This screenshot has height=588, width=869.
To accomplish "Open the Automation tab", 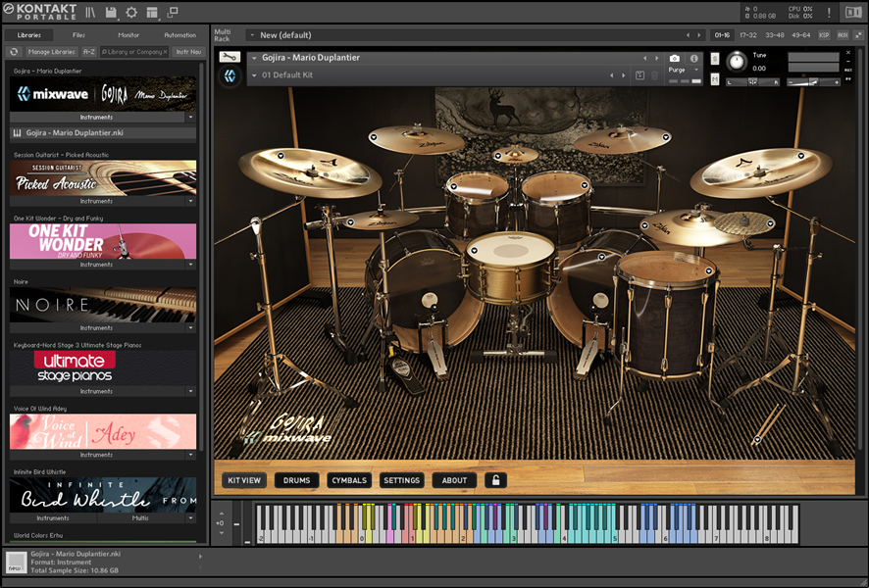I will coord(180,35).
